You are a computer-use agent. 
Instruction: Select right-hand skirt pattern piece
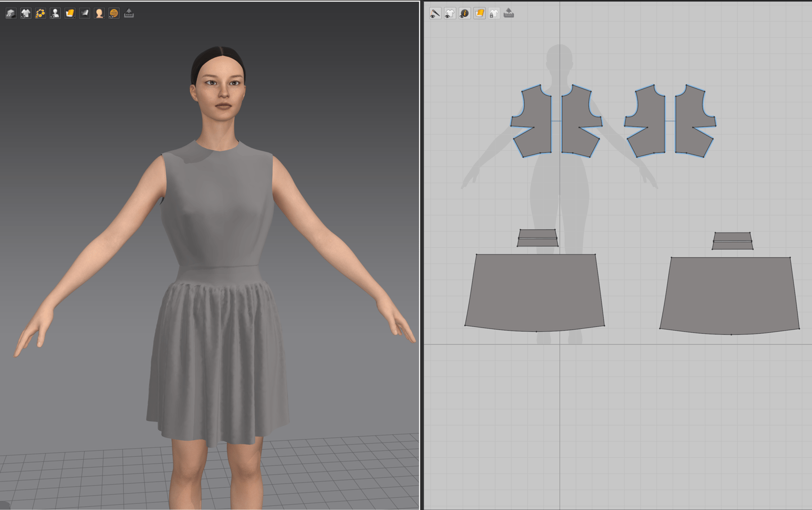(730, 295)
